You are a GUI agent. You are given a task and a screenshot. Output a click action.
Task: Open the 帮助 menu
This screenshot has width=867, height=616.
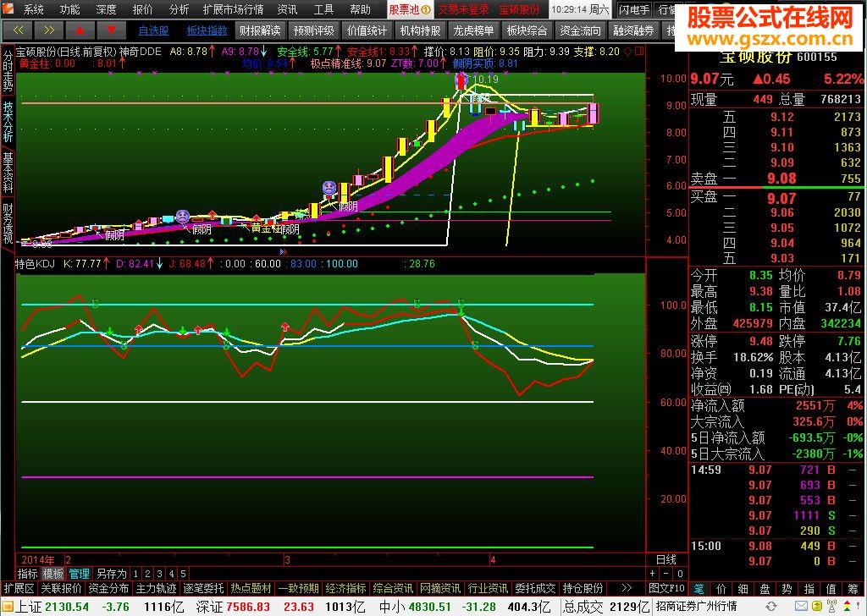[360, 9]
